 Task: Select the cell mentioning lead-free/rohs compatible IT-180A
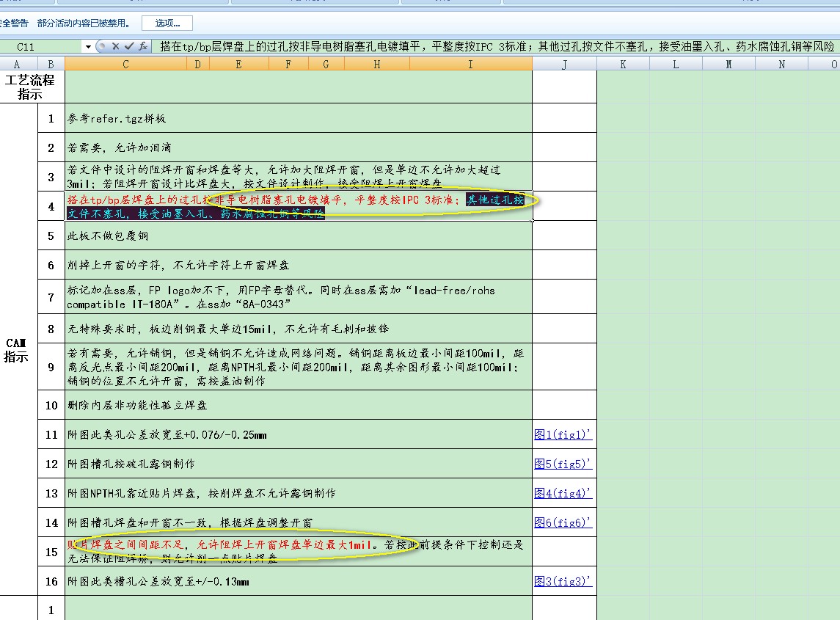(299, 296)
